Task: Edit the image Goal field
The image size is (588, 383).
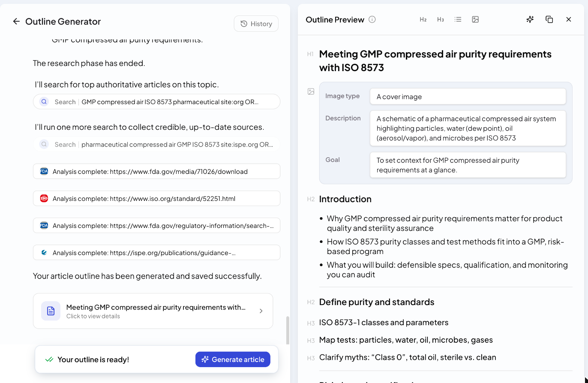Action: click(x=468, y=165)
